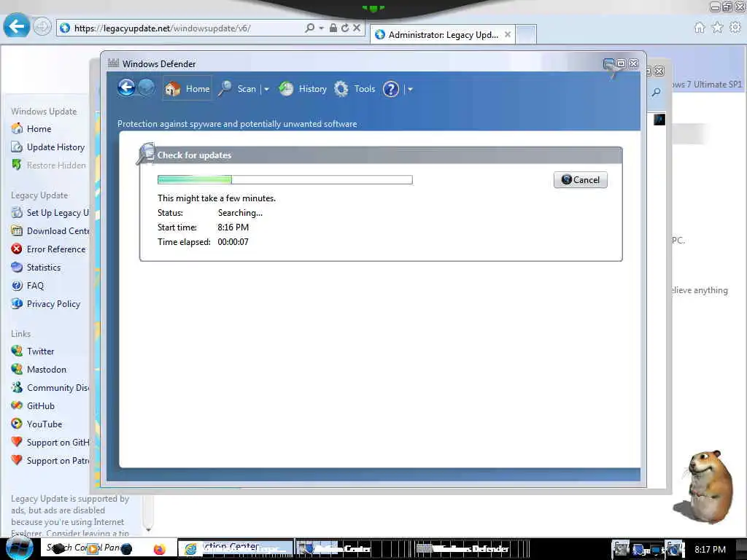Open the Twitter link
747x560 pixels.
click(33, 351)
